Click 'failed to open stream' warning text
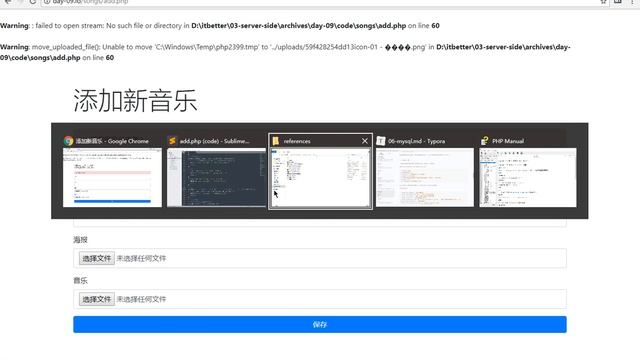Screen dimensions: 640x360 220,26
